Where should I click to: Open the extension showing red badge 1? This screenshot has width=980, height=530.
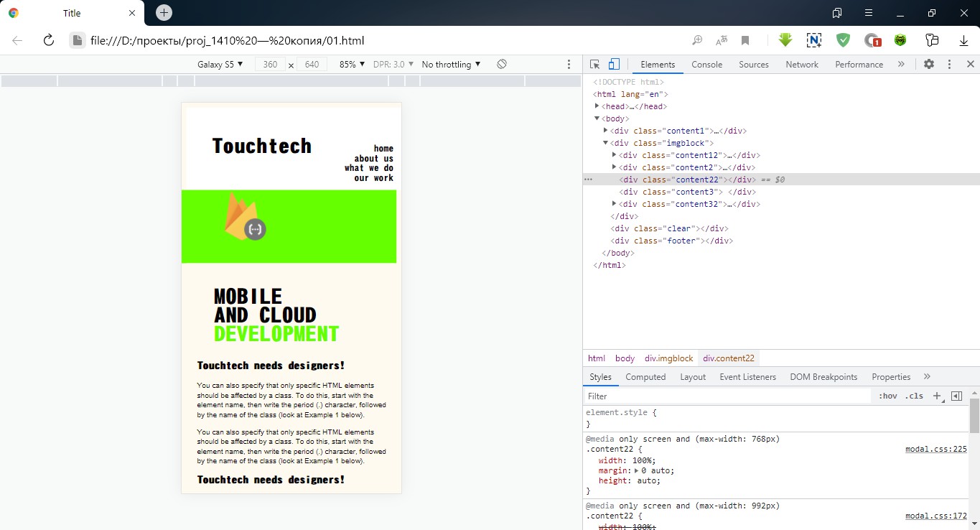pyautogui.click(x=872, y=40)
